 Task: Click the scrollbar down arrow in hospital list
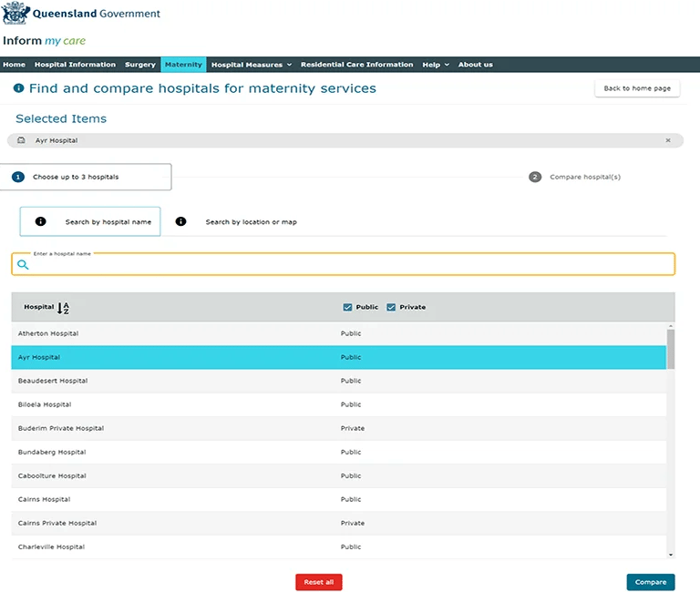coord(671,555)
